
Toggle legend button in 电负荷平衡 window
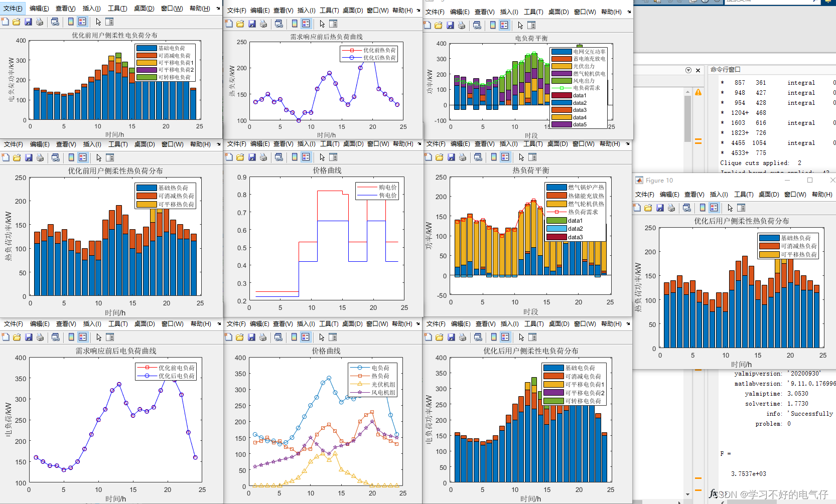tap(504, 25)
